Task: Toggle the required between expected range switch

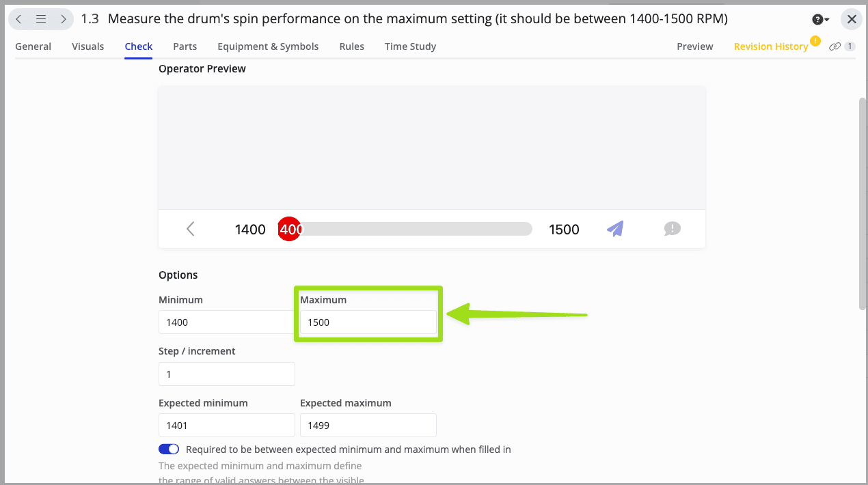Action: pyautogui.click(x=169, y=449)
